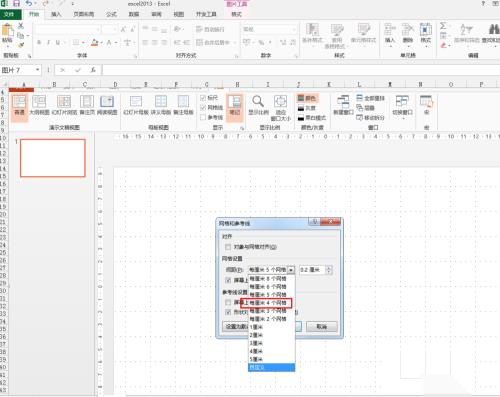500x397 pixels.
Task: Choose the 3 cm spacing option
Action: pyautogui.click(x=272, y=343)
